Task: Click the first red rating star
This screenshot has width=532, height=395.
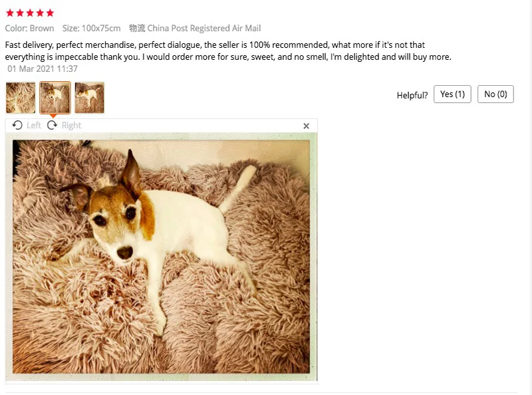Action: click(10, 13)
